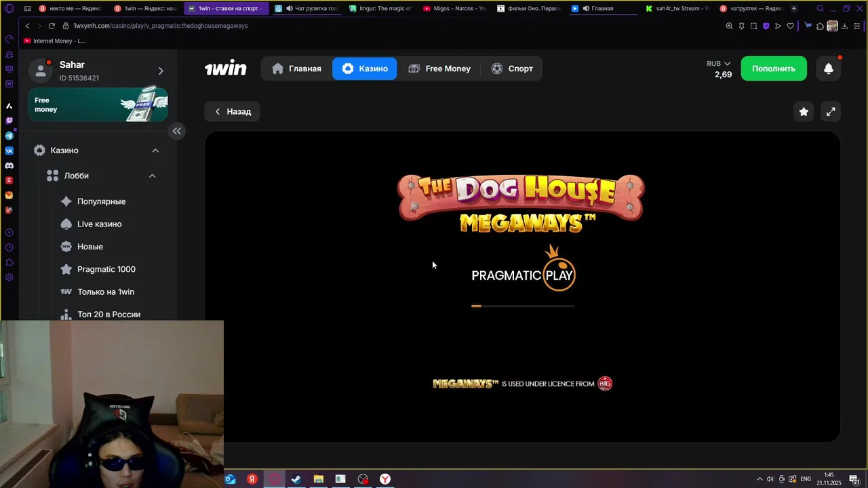
Task: Go back with browser back arrow
Action: pos(27,26)
